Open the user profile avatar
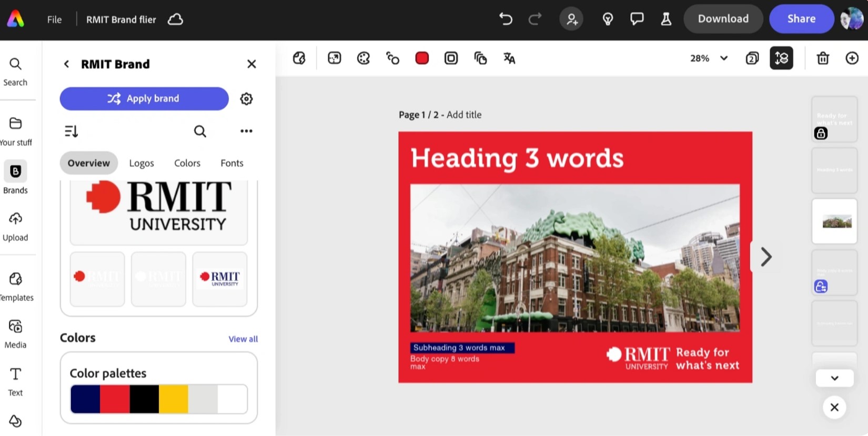This screenshot has width=868, height=436. click(852, 19)
